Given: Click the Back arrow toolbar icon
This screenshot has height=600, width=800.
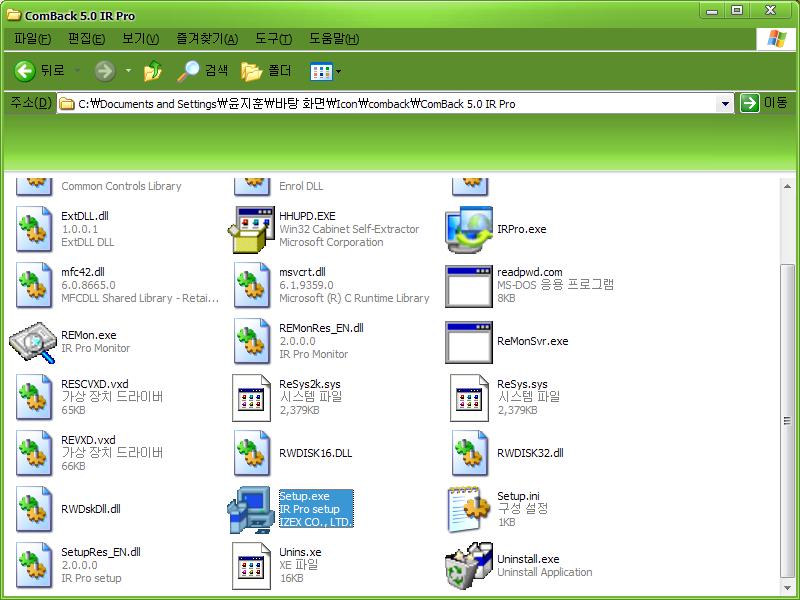Looking at the screenshot, I should coord(24,71).
